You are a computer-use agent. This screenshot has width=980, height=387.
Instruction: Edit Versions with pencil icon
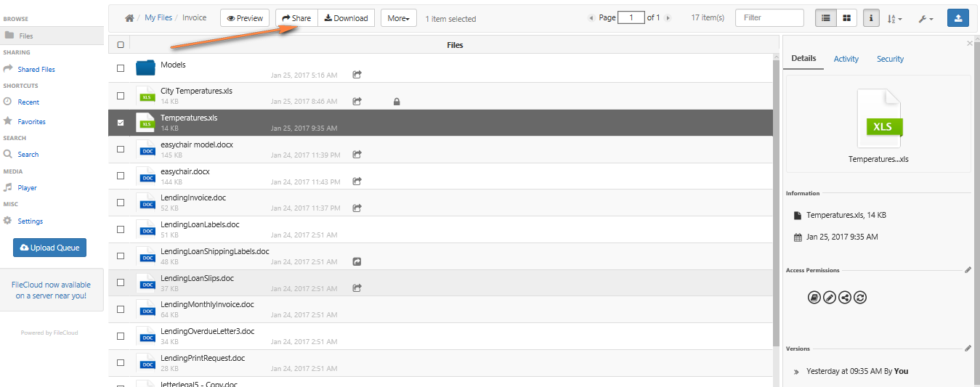968,349
